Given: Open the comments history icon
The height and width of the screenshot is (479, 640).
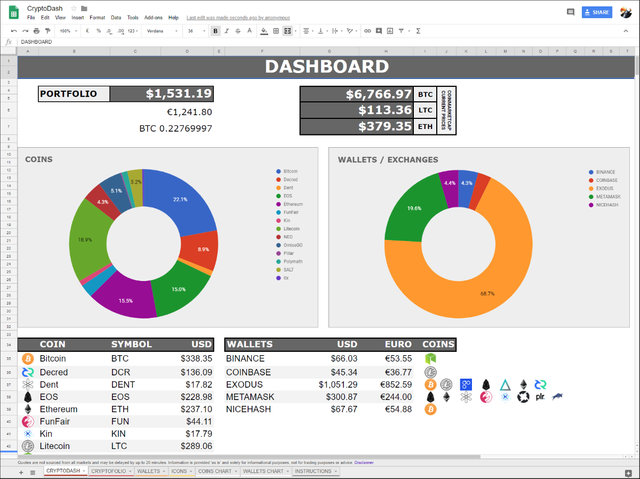Looking at the screenshot, I should (571, 12).
